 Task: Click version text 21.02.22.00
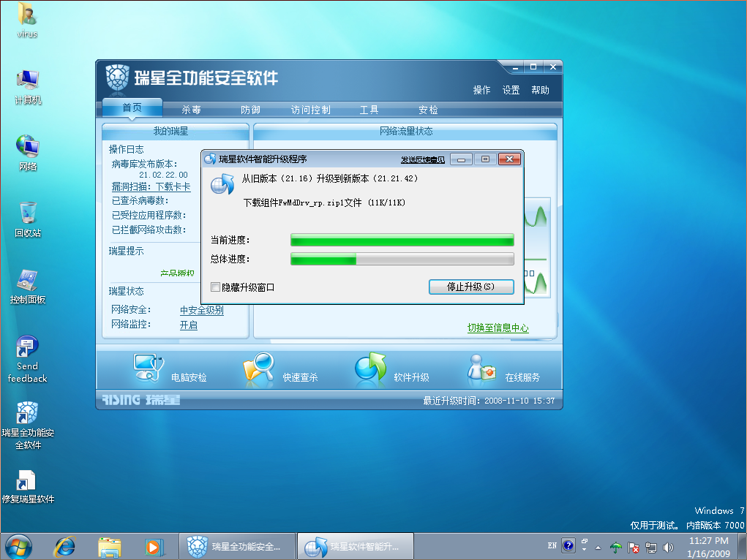tap(163, 175)
